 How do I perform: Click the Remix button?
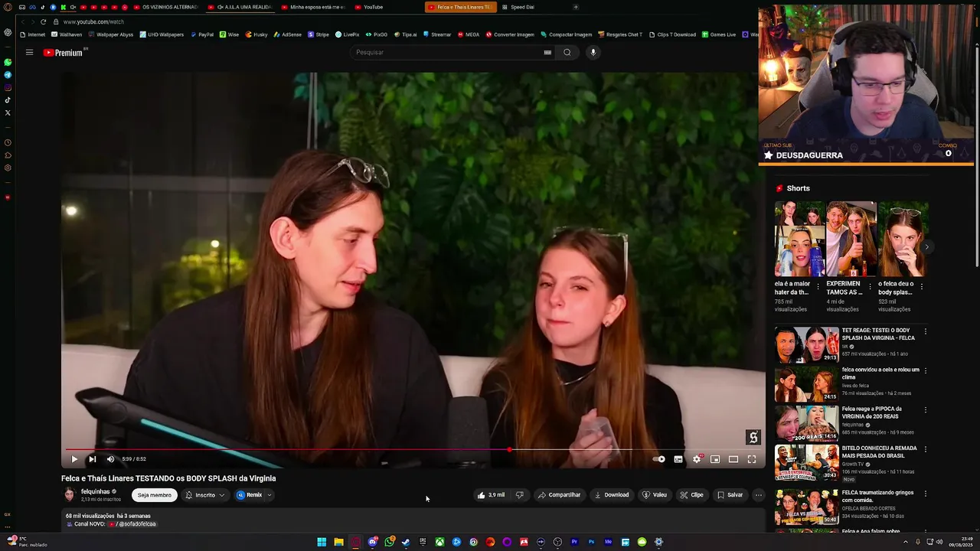[x=250, y=495]
